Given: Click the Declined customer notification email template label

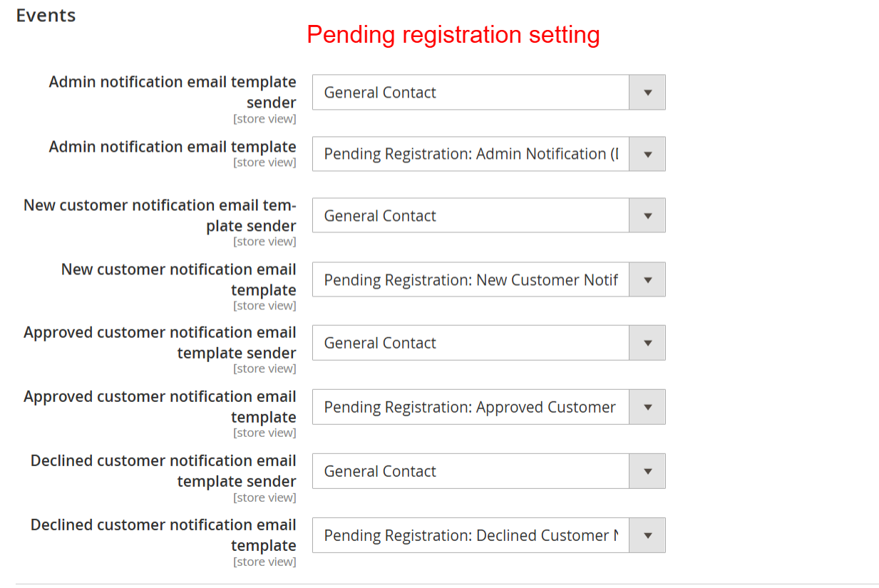Looking at the screenshot, I should coord(163,535).
